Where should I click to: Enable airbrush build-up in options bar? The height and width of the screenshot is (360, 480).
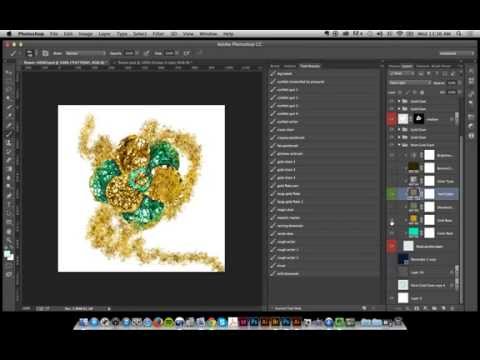pos(187,53)
